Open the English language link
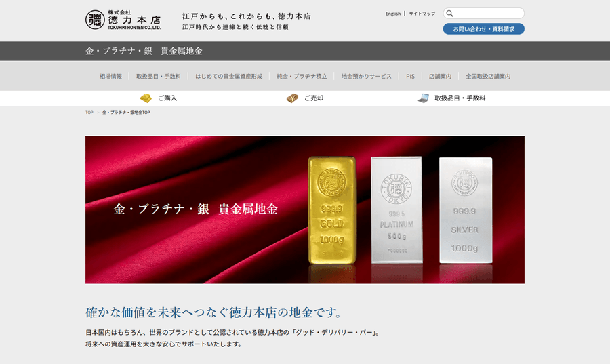This screenshot has width=610, height=364. (393, 14)
